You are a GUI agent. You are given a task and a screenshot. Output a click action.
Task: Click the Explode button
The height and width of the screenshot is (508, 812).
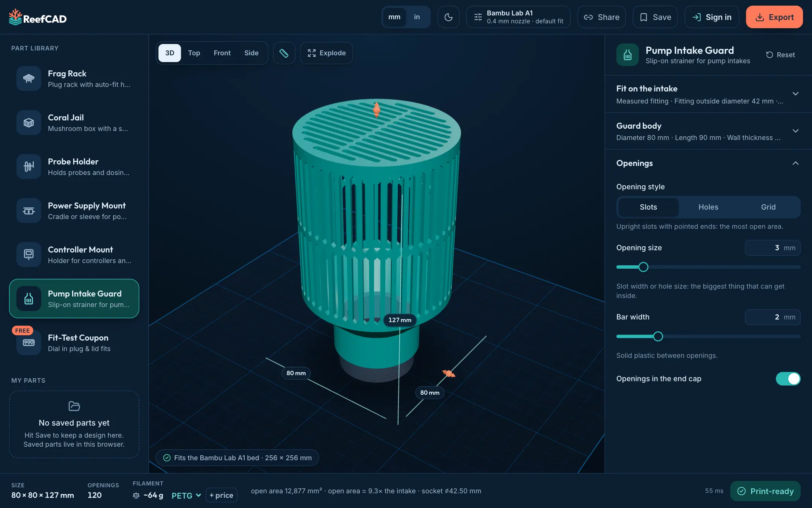(326, 53)
